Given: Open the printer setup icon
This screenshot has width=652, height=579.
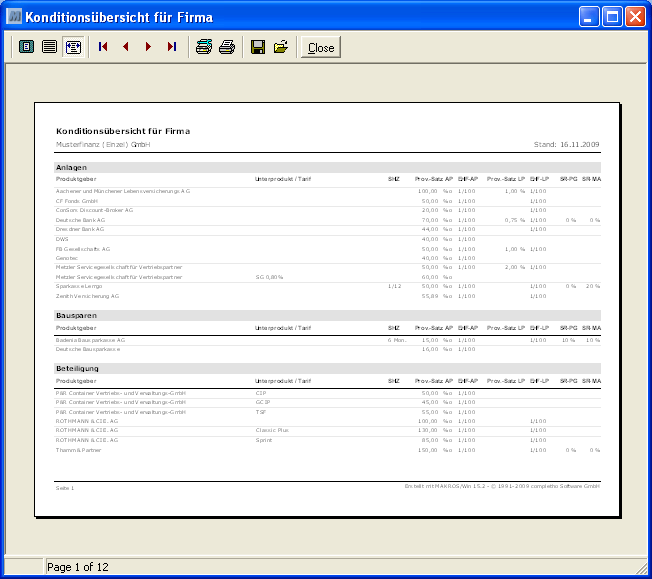Looking at the screenshot, I should coord(204,47).
